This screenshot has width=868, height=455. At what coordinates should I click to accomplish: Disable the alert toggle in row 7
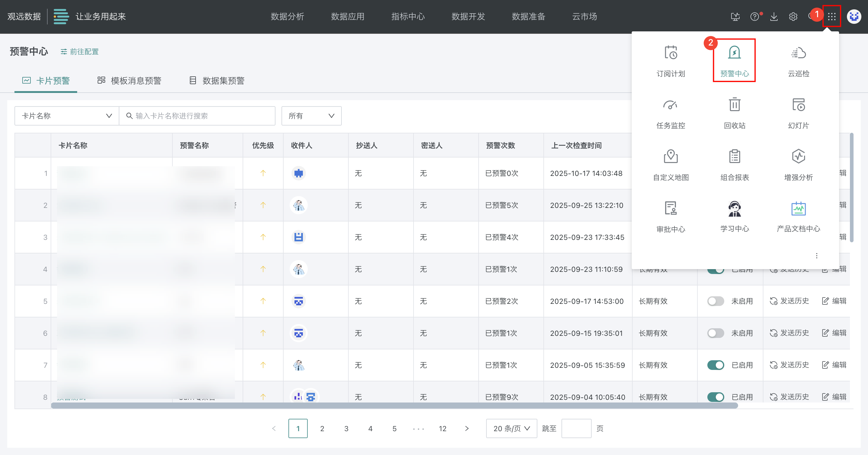[715, 365]
